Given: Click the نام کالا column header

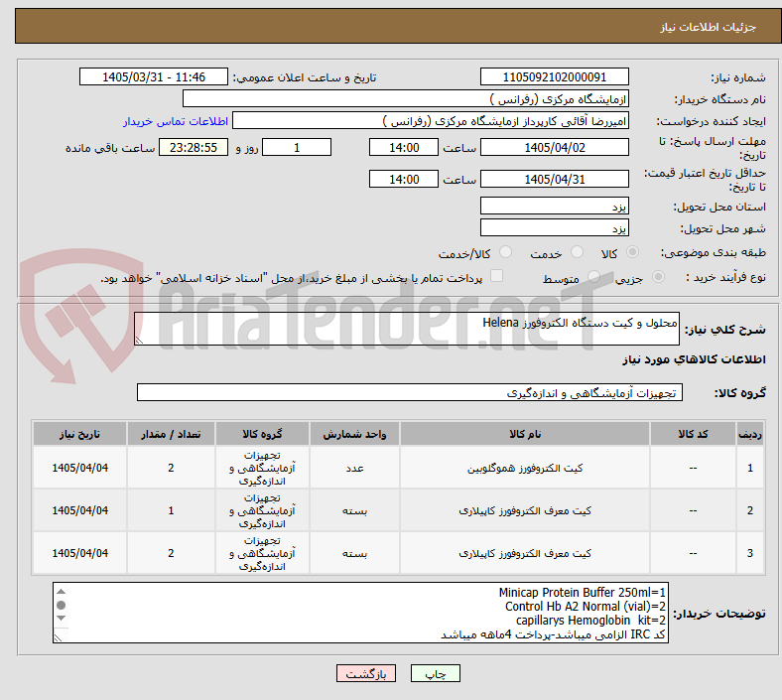Looking at the screenshot, I should 525,434.
